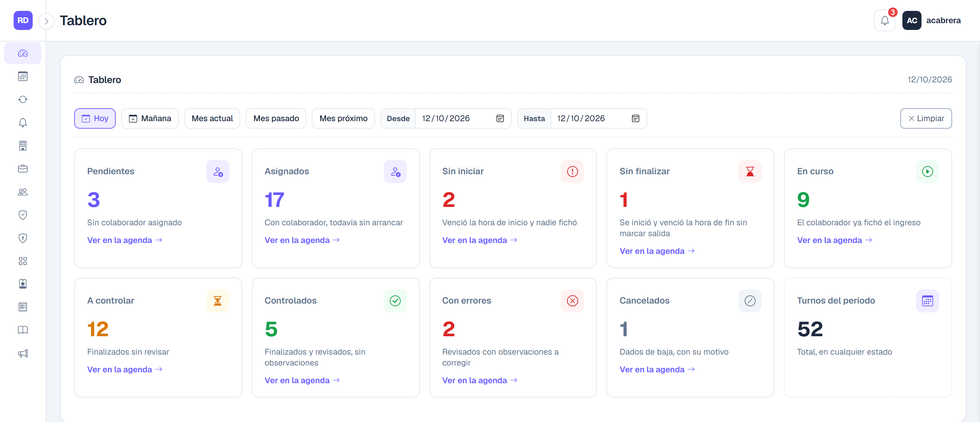Open Ver en la agenda under A controlar
Screen dimensions: 980x422
click(x=125, y=370)
